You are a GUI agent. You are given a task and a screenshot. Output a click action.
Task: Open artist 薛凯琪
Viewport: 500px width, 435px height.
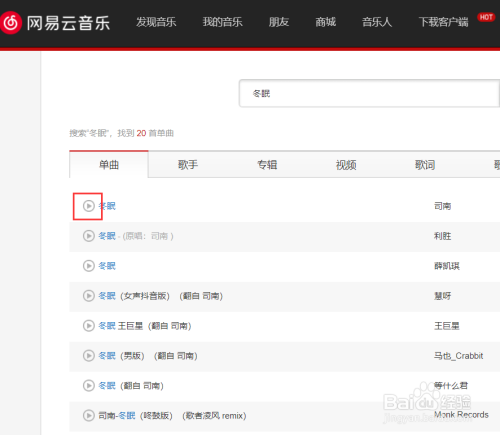[x=447, y=266]
